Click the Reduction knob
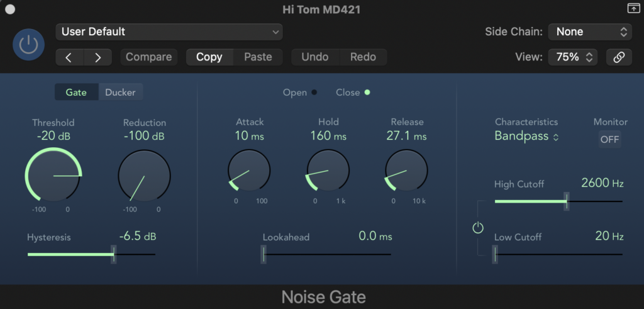The width and height of the screenshot is (644, 309). tap(144, 176)
